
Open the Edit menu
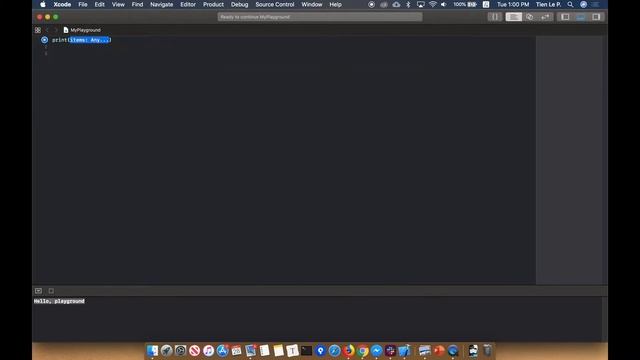coord(100,4)
